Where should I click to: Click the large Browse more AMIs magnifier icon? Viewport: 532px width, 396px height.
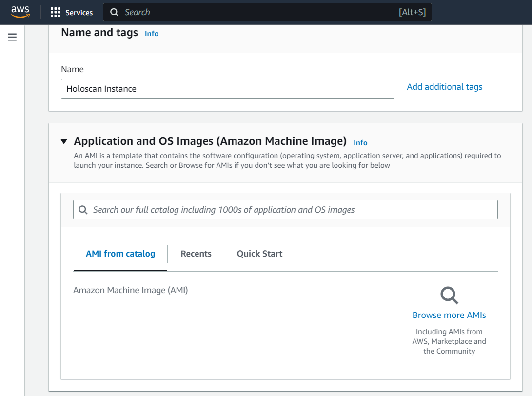coord(449,295)
